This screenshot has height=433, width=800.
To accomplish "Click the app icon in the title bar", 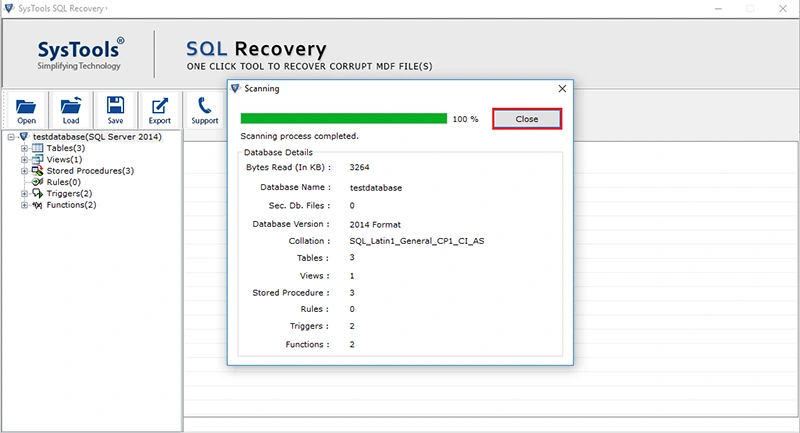I will [9, 8].
